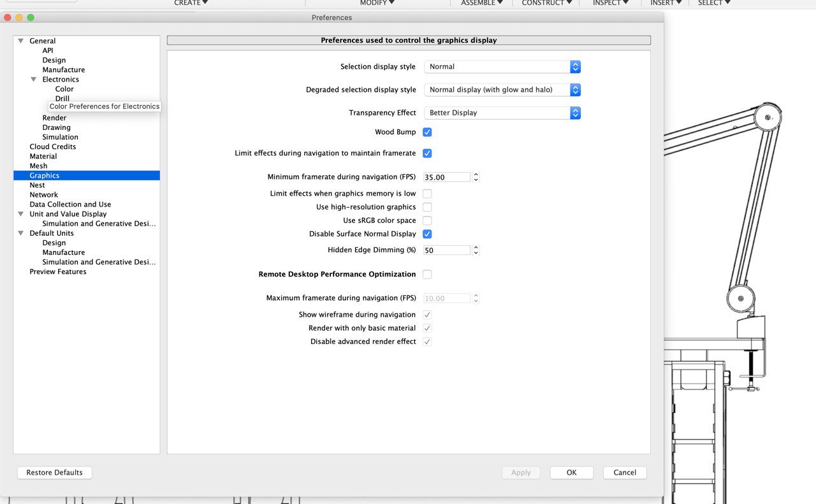Click the Cancel button
The height and width of the screenshot is (504, 816).
pos(625,473)
